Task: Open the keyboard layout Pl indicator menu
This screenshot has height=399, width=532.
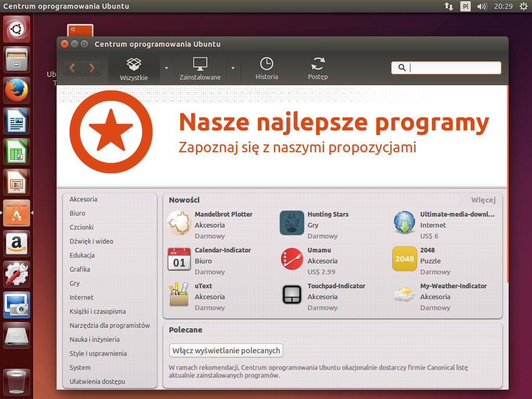Action: click(x=465, y=6)
